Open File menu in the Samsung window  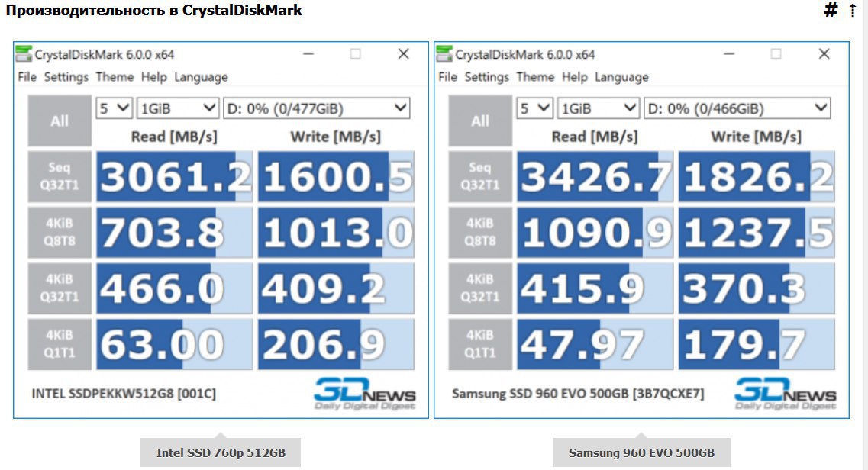448,77
